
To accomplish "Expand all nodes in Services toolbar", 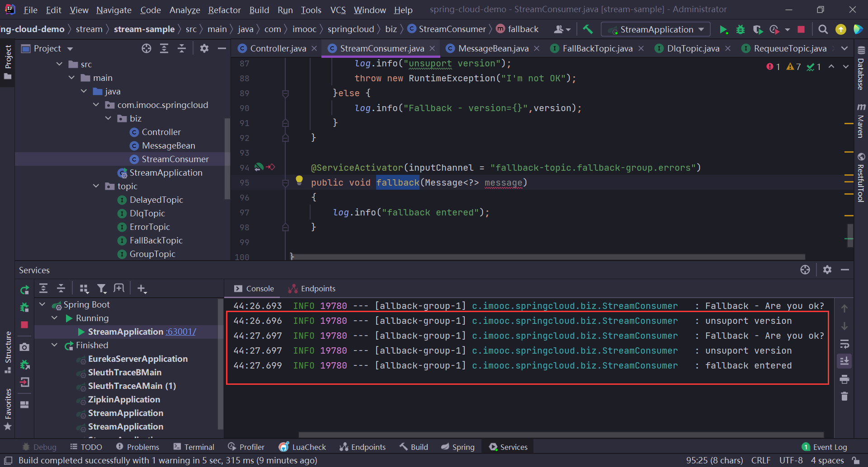I will 43,288.
